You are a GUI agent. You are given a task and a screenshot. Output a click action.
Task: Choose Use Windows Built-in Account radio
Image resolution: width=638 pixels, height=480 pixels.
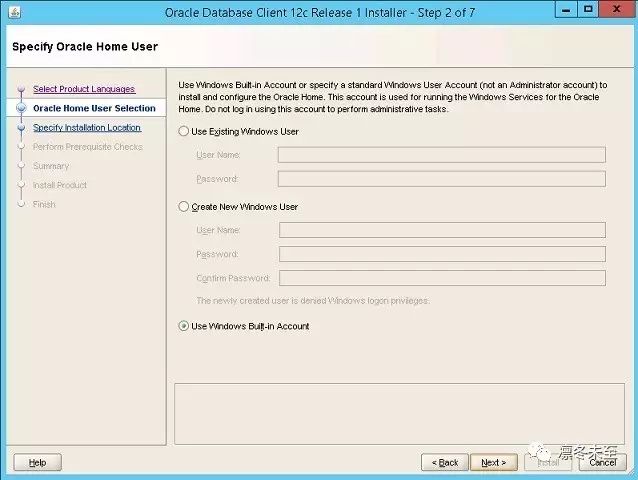pos(184,326)
